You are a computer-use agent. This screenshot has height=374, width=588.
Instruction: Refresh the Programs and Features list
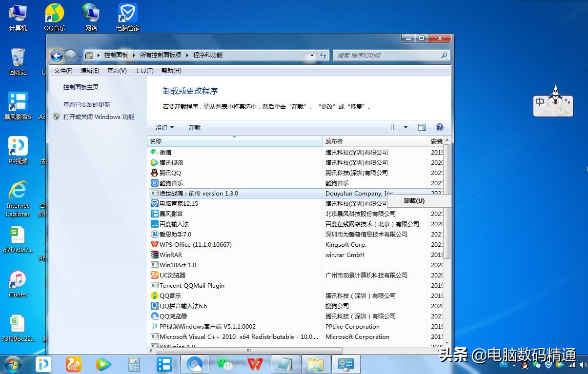pos(323,56)
